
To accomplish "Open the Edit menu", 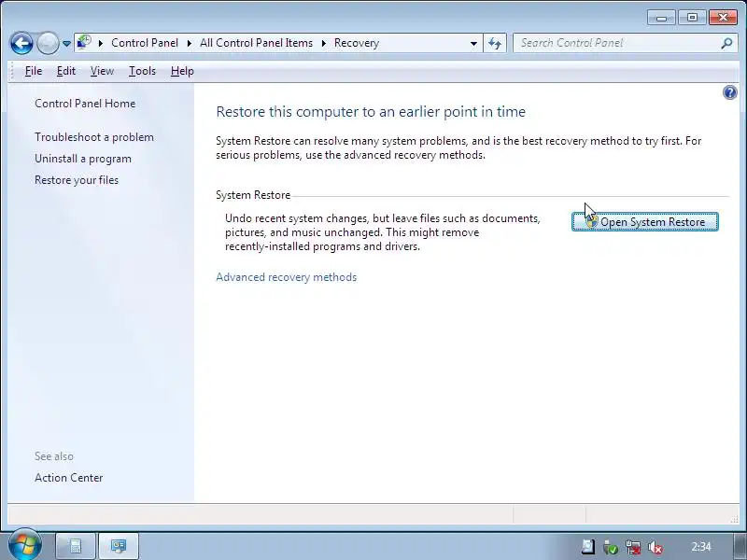I will [x=65, y=71].
